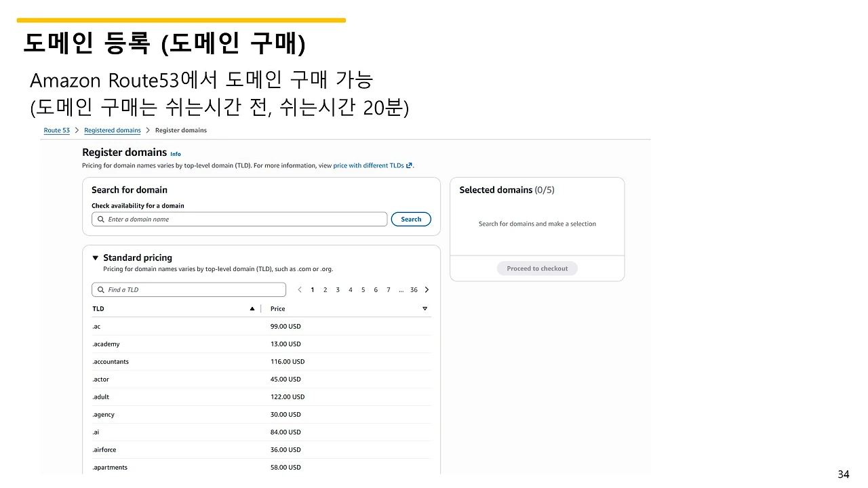Open the price with different TLDs link

click(370, 165)
